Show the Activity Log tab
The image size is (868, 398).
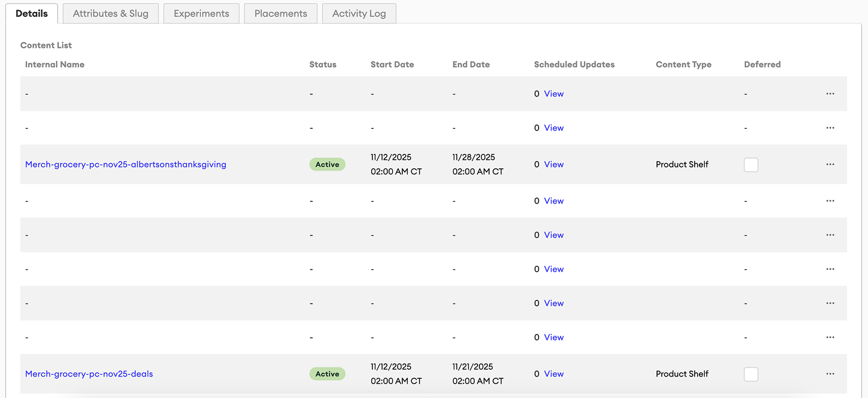pos(359,13)
